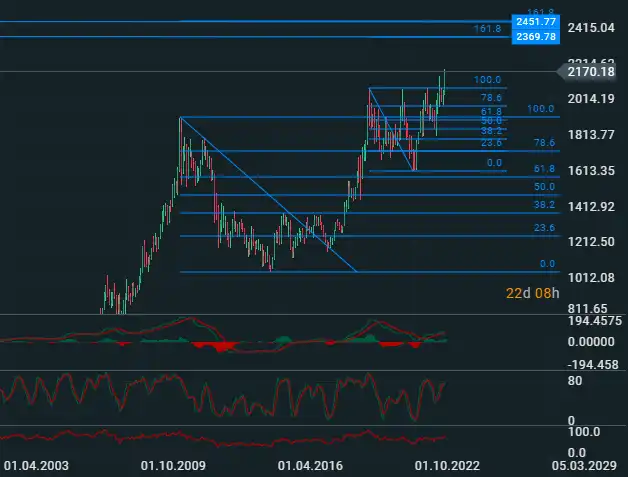
Task: Click the 1613.35 level on price axis
Action: (588, 171)
